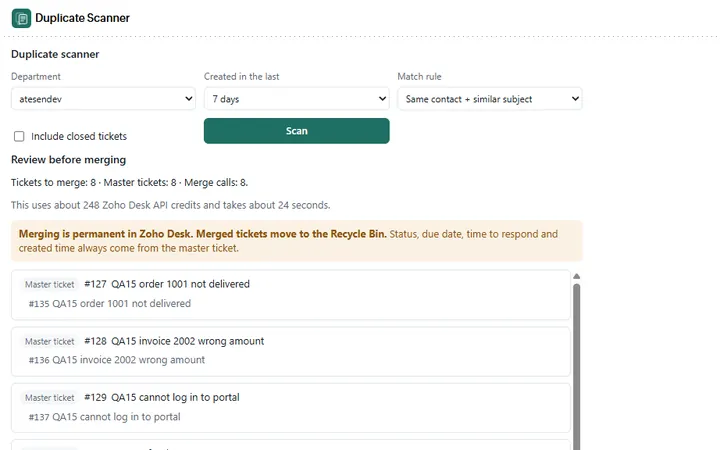Screen dimensions: 720x450
Task: Click the Review before merging heading
Action: tap(68, 160)
